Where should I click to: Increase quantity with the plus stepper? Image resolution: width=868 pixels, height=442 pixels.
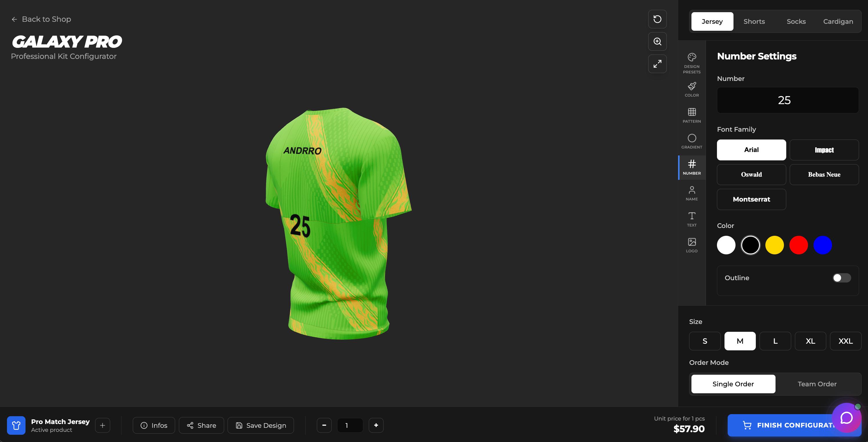[376, 425]
